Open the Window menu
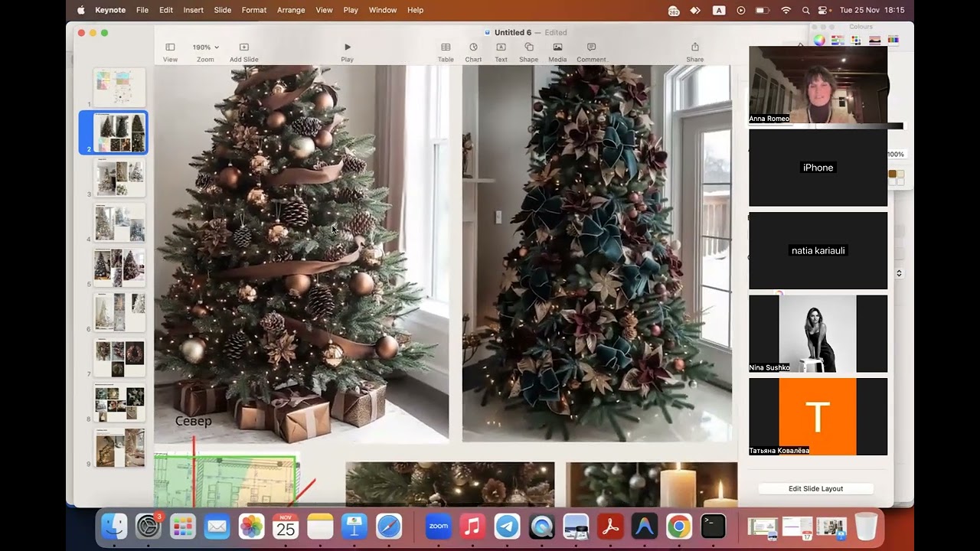980x551 pixels. point(383,10)
